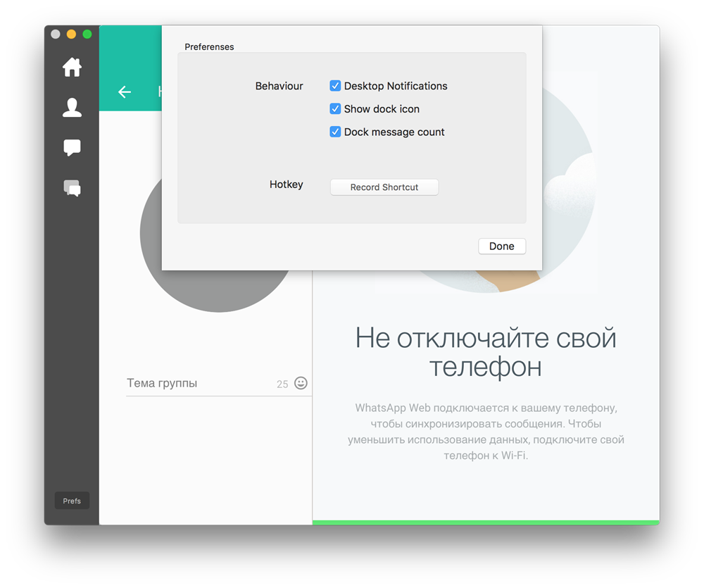
Task: Open the emoji smiley picker icon
Action: (301, 382)
